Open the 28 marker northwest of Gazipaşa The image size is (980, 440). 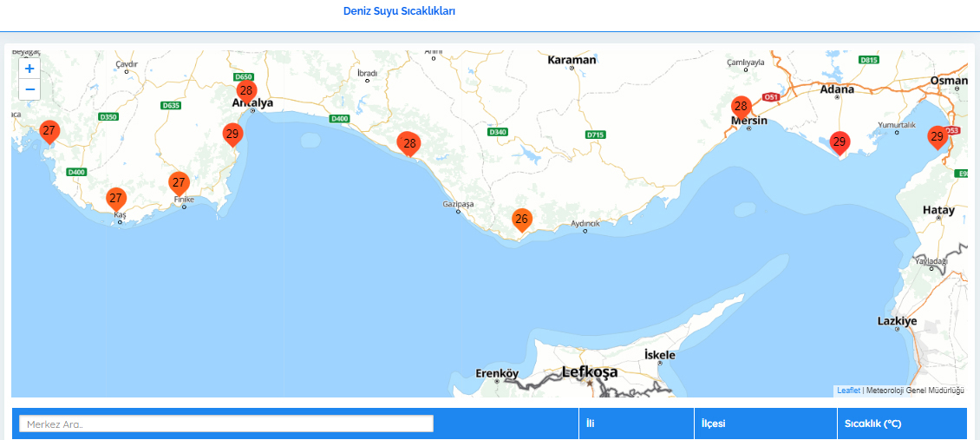point(408,145)
